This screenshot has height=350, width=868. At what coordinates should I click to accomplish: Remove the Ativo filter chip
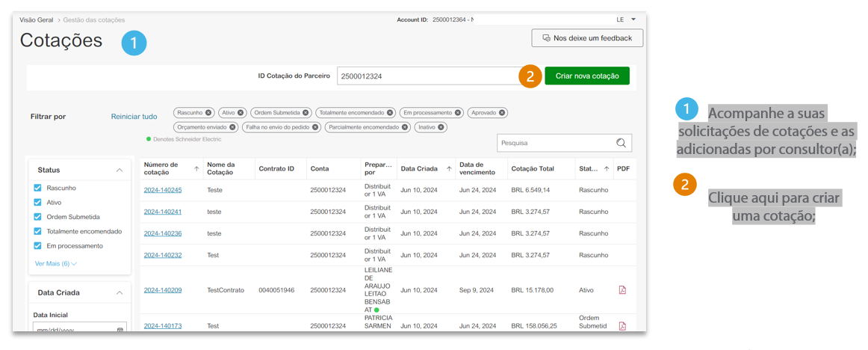pyautogui.click(x=241, y=112)
